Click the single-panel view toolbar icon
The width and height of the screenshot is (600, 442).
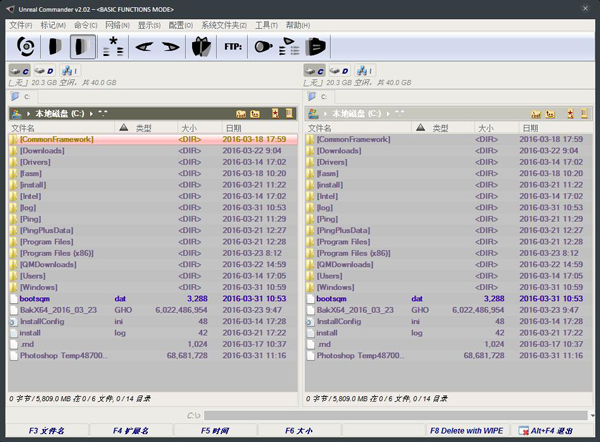(x=55, y=47)
